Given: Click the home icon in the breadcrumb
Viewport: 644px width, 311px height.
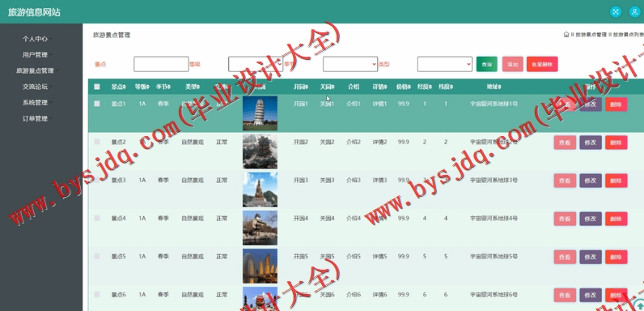Looking at the screenshot, I should tap(566, 35).
